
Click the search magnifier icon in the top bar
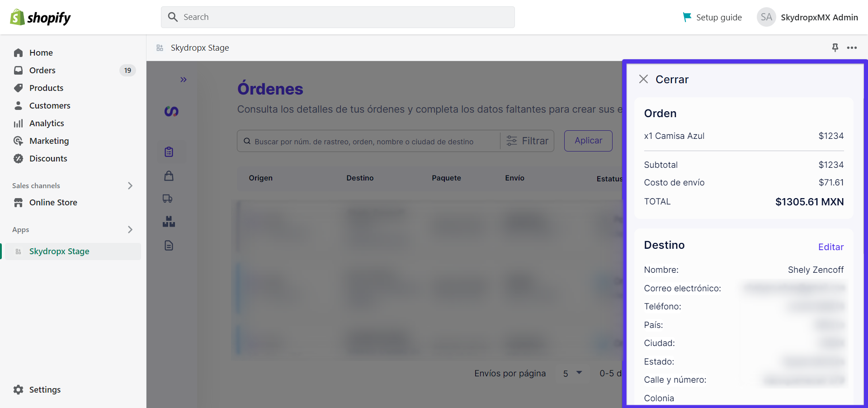(x=173, y=17)
